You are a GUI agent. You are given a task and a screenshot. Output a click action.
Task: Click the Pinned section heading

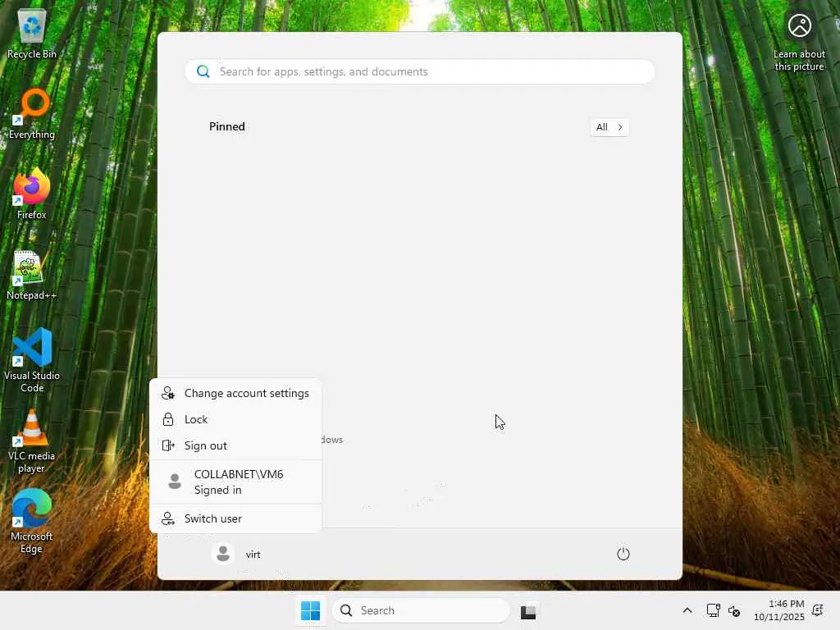tap(227, 126)
